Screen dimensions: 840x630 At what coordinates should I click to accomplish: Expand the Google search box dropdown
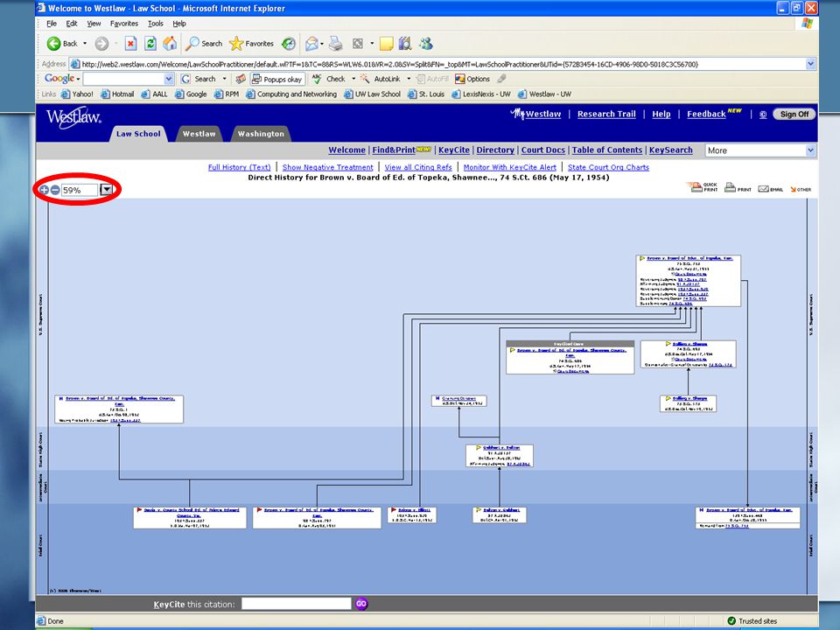coord(169,79)
